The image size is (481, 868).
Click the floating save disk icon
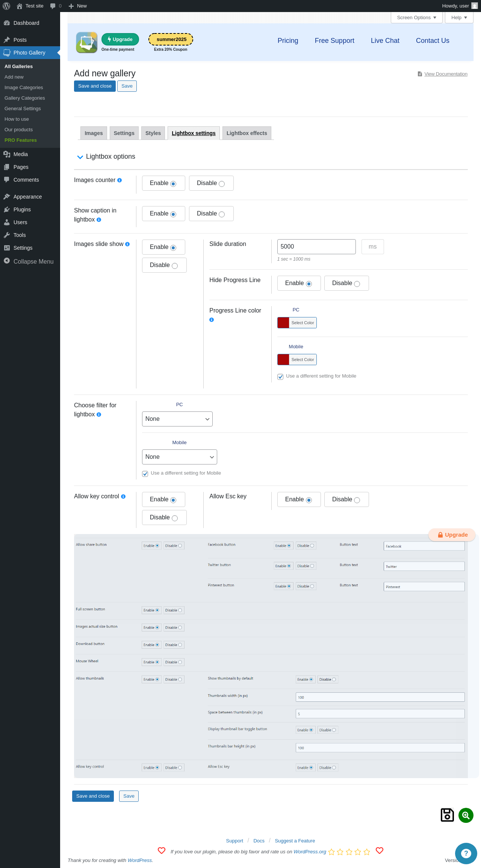click(x=447, y=815)
